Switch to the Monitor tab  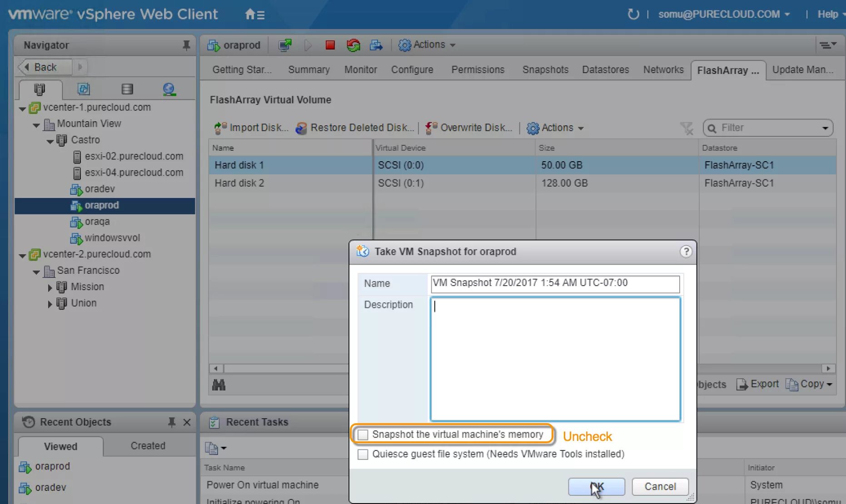point(361,69)
